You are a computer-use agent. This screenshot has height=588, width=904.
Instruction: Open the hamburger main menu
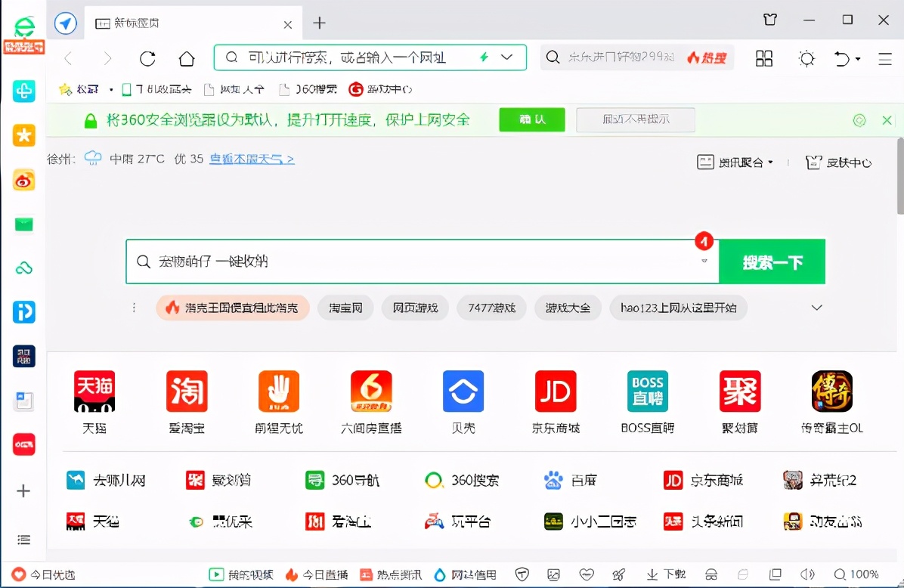[x=887, y=57]
